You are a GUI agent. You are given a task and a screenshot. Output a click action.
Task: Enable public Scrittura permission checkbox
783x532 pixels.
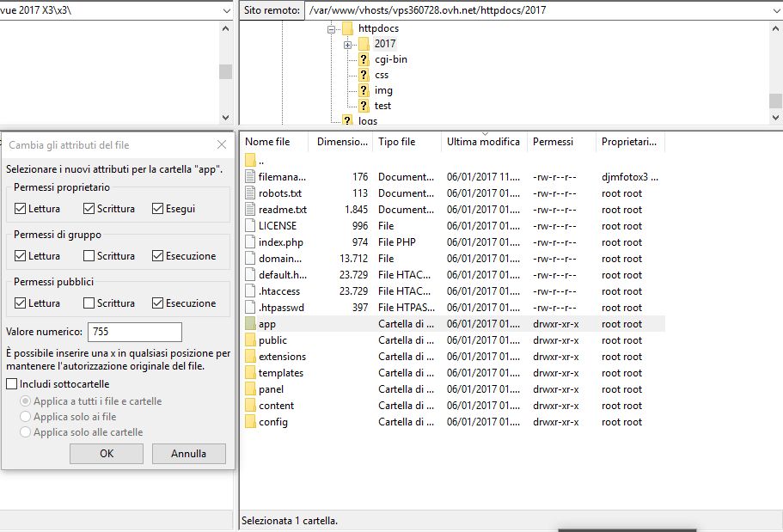(89, 303)
